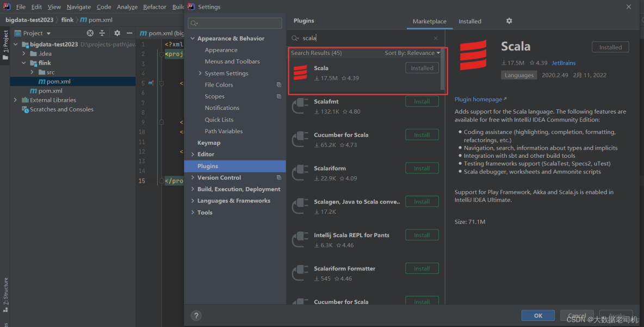
Task: Click the Settings search field
Action: pos(234,23)
